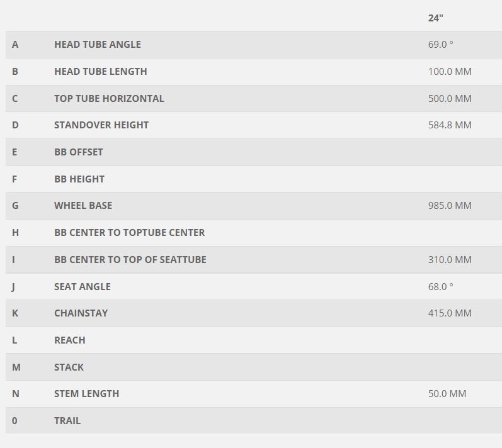This screenshot has height=448, width=502.
Task: Select the TRAIL row label
Action: (x=67, y=421)
